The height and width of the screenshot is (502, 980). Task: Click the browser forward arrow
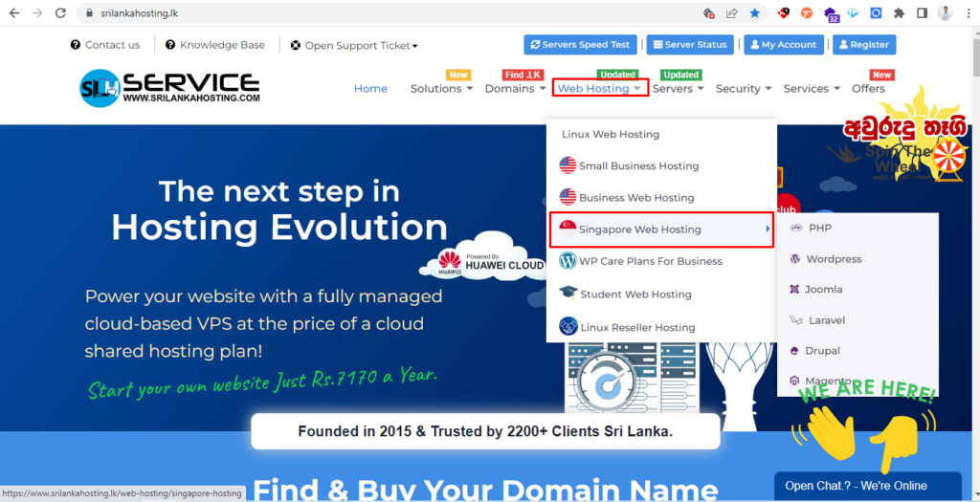pyautogui.click(x=37, y=13)
